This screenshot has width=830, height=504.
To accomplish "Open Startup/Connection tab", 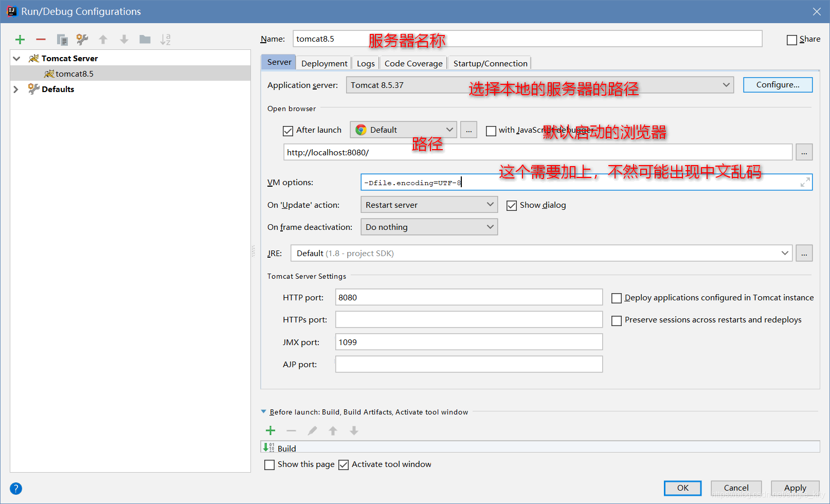I will [490, 63].
